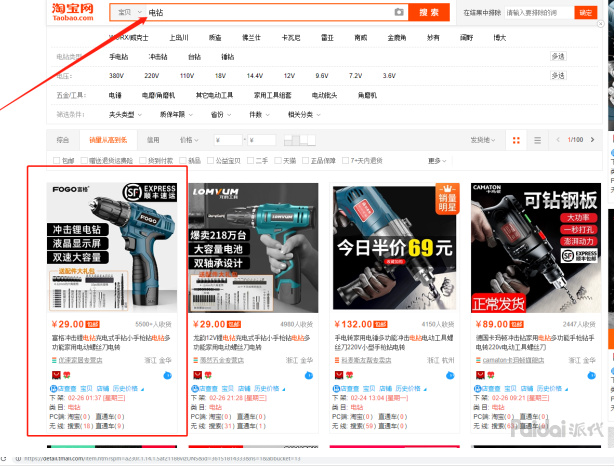Switch to the 综合 sorting tab
Image resolution: width=614 pixels, height=468 pixels.
pos(63,140)
